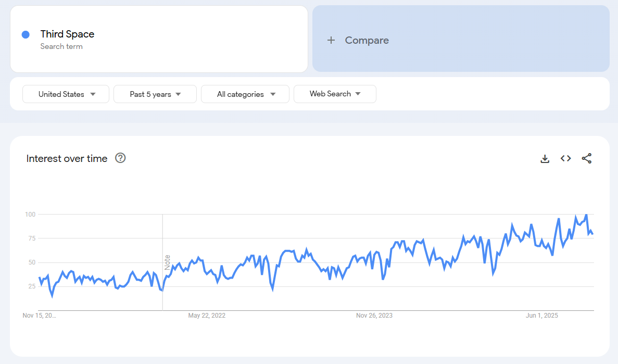This screenshot has height=364, width=618.
Task: Click the Note marker on chart
Action: point(167,262)
